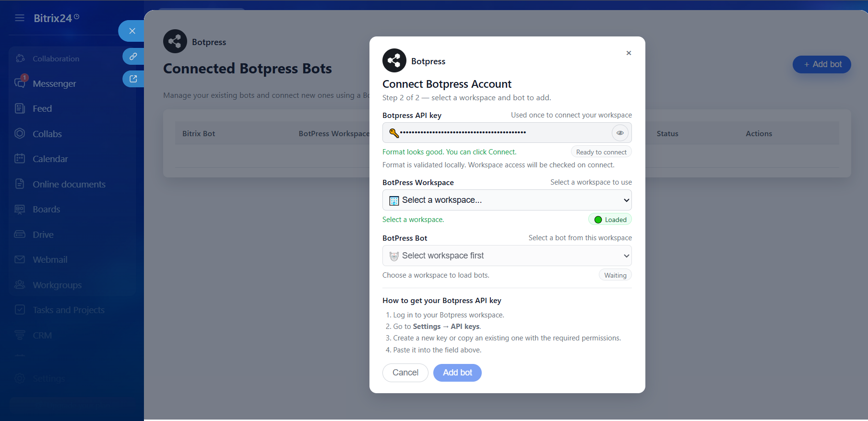Click the Drive sidebar icon

coord(20,234)
